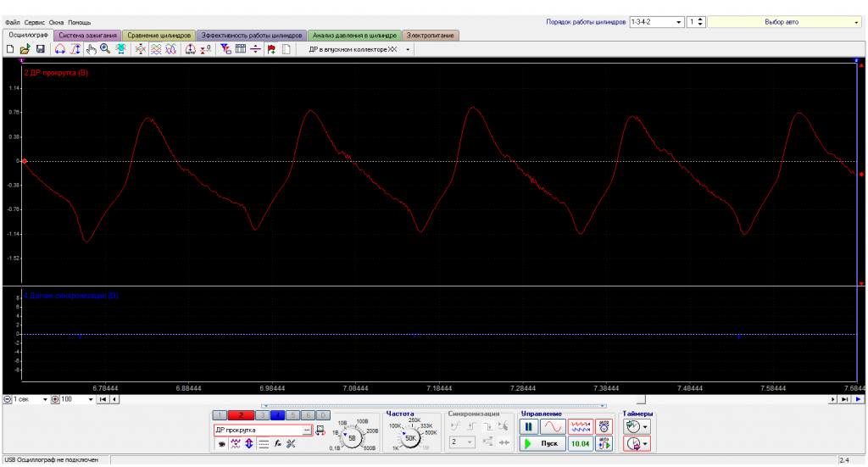The height and width of the screenshot is (467, 868).
Task: Switch to 'Система зажигания' tab
Action: coord(87,36)
